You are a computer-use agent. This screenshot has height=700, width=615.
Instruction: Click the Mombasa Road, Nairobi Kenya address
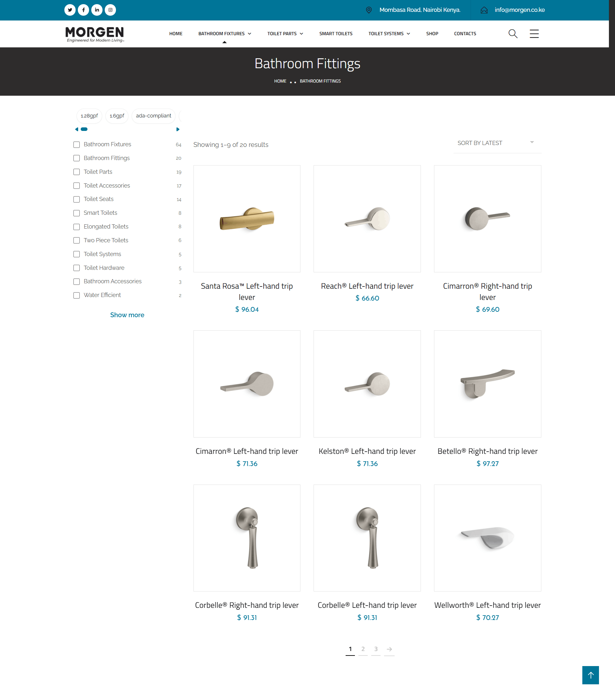[420, 10]
